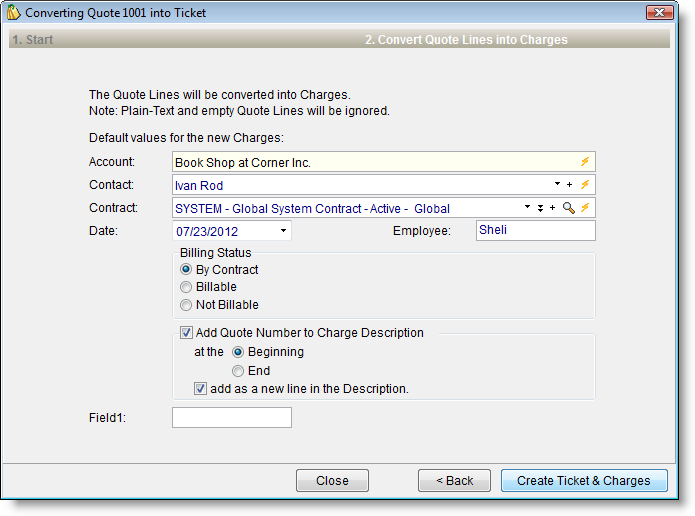Uncheck Add Quote Number to Charge Description

[x=186, y=333]
